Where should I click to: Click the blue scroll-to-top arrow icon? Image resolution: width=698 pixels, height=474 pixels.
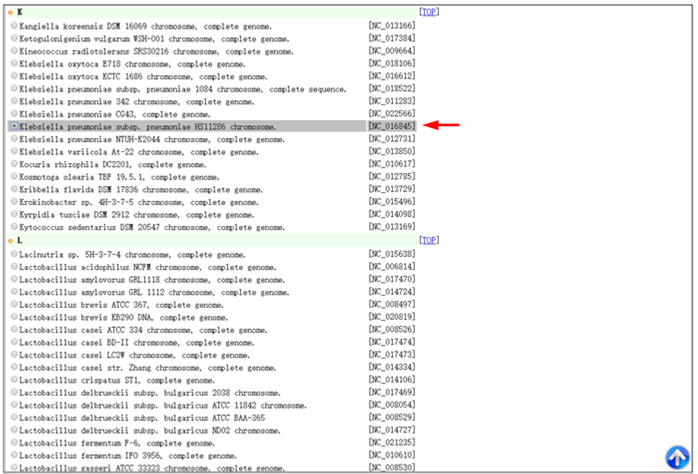pos(675,455)
